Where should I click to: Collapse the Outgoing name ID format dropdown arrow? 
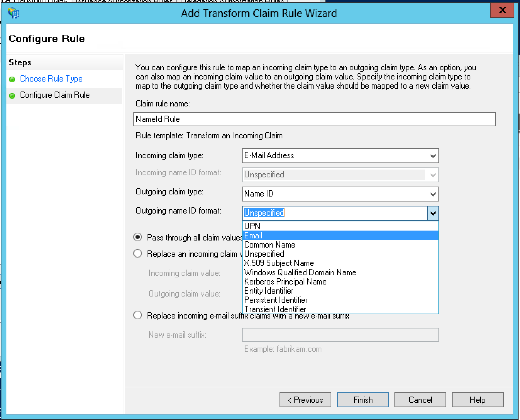point(433,213)
